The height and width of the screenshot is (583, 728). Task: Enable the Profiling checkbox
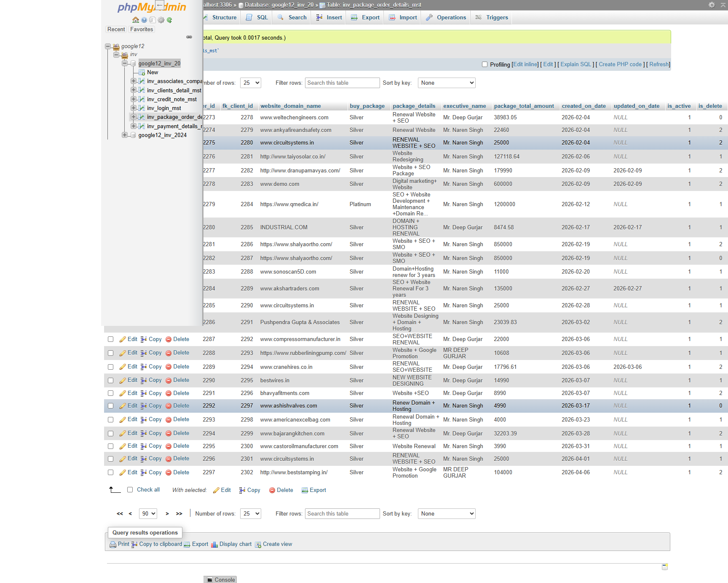click(484, 64)
